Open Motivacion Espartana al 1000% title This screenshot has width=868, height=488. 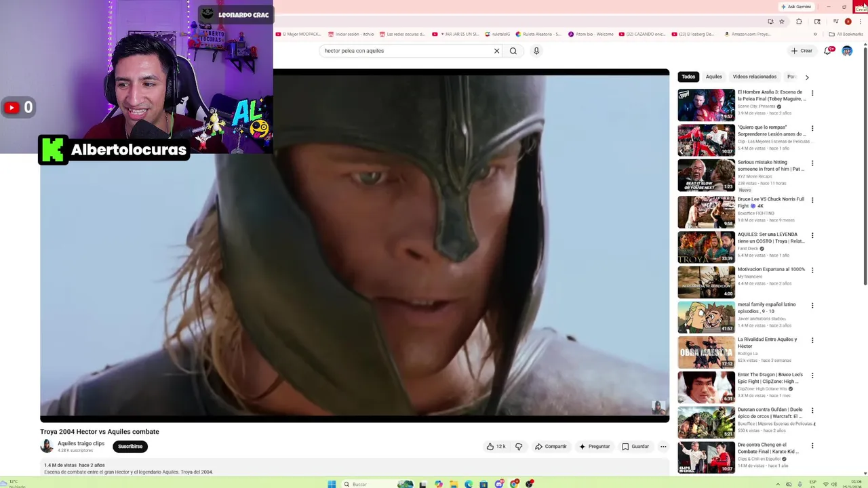click(x=771, y=270)
